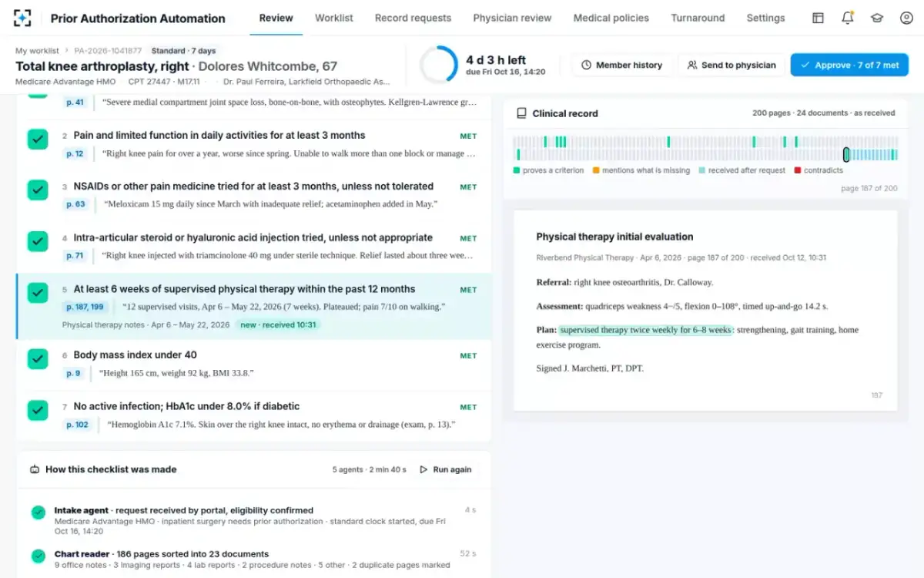Open page reference p. 71

[75, 256]
